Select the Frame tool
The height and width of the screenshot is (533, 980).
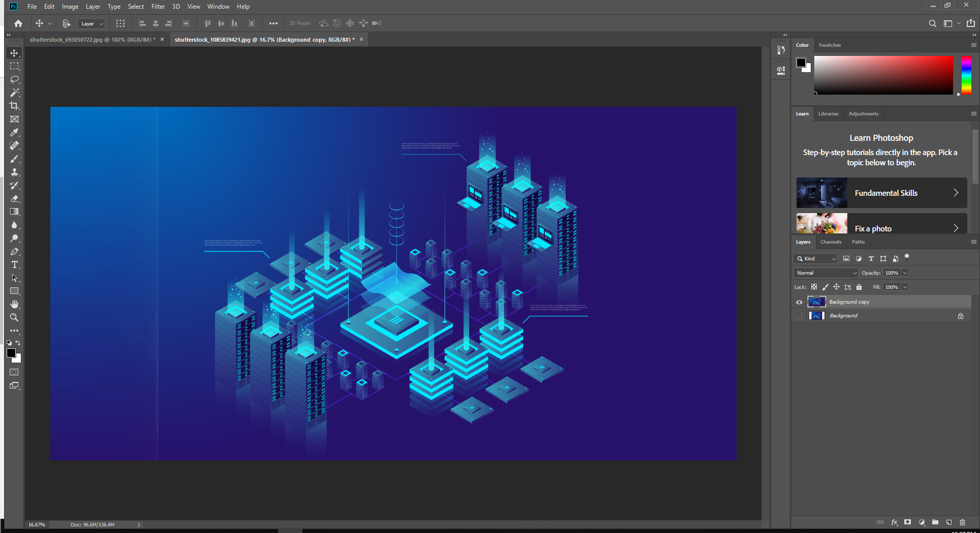14,119
